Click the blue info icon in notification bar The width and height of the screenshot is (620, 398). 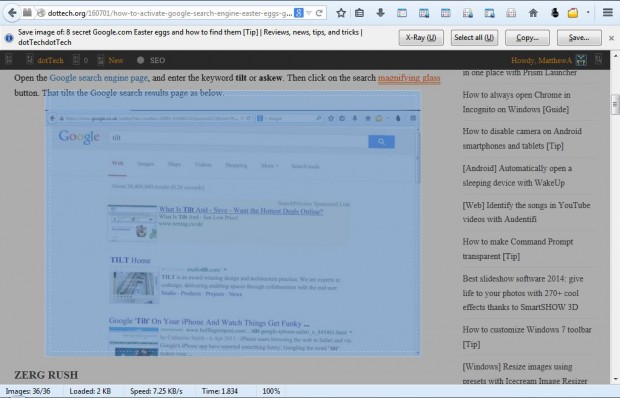[9, 38]
